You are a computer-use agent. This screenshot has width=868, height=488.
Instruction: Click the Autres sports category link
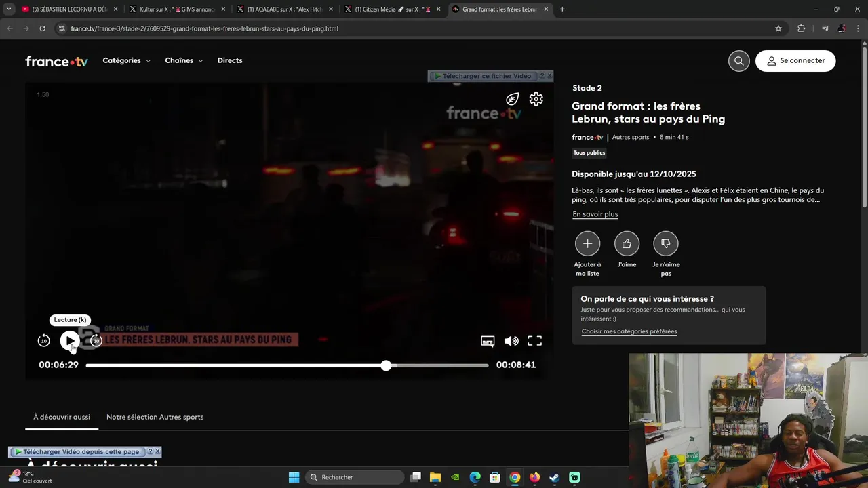(631, 137)
